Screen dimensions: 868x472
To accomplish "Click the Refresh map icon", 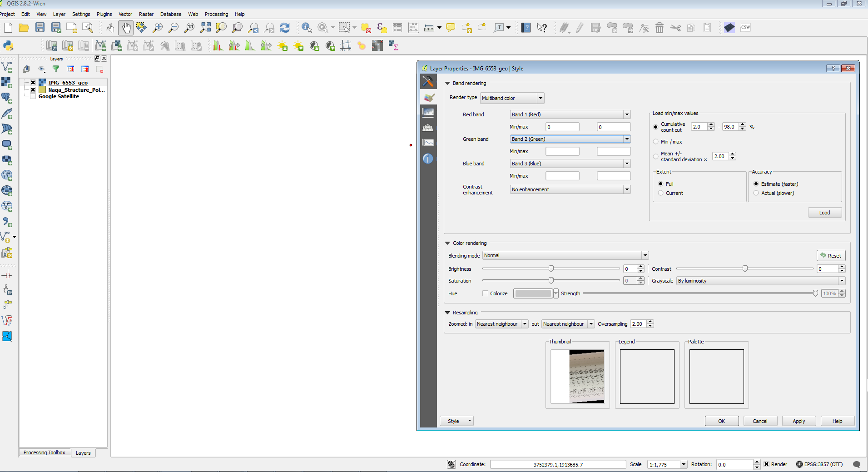I will [285, 28].
